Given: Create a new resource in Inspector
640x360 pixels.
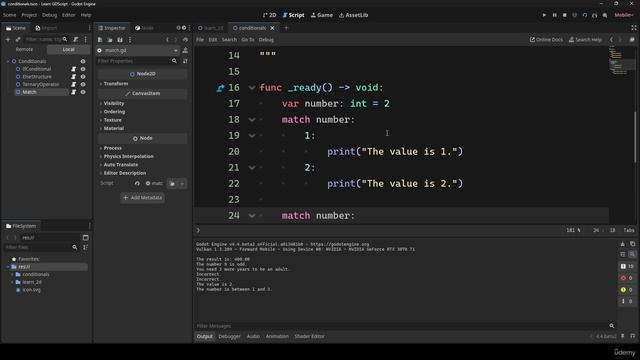Looking at the screenshot, I should (x=100, y=40).
